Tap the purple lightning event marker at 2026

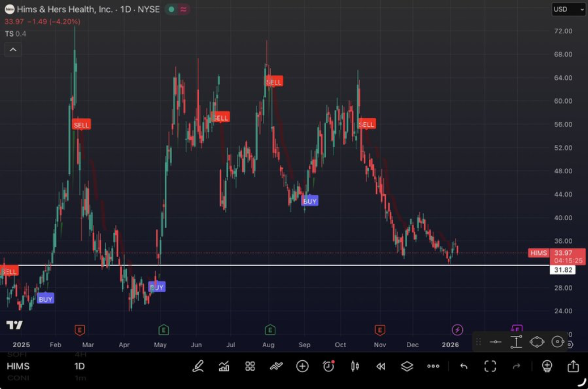(x=457, y=330)
